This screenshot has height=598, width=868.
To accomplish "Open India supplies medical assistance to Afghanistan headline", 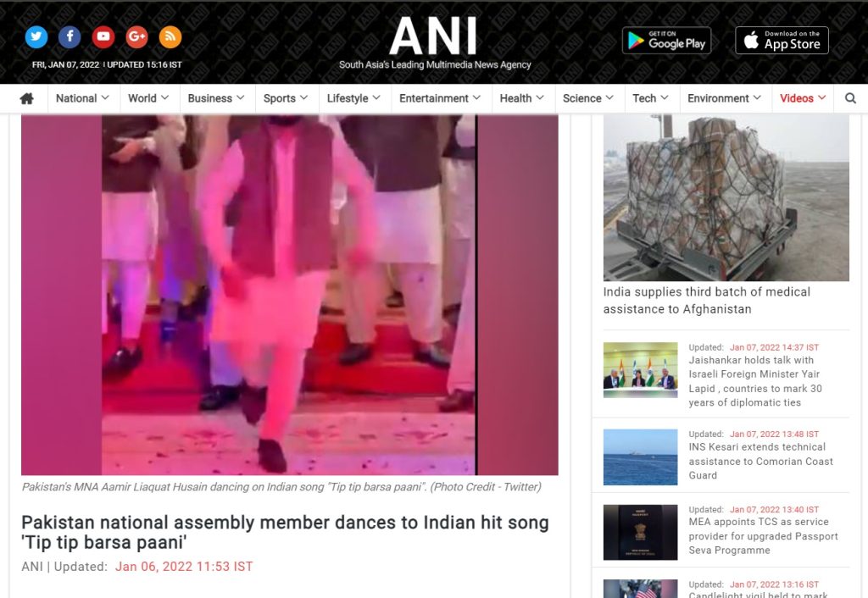I will coord(706,301).
